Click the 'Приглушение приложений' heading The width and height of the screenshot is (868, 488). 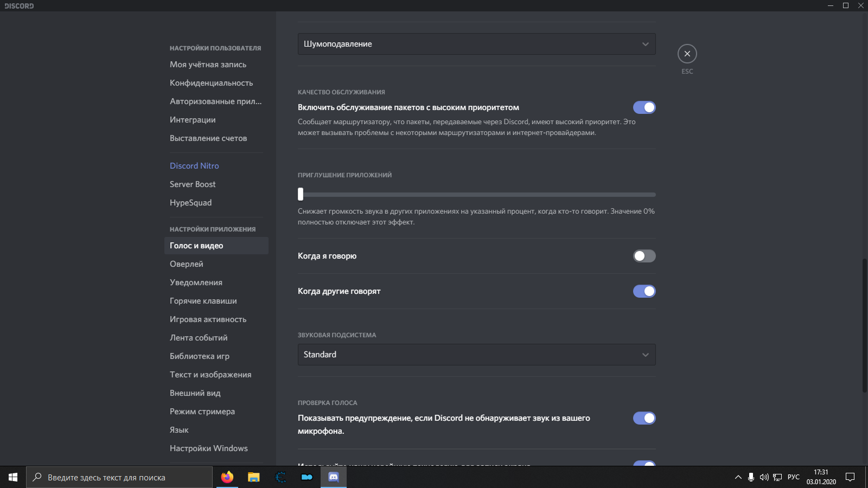[x=344, y=175]
